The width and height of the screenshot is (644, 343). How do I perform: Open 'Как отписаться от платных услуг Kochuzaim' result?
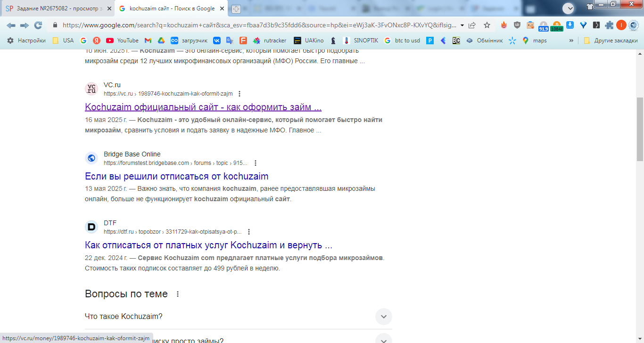click(x=209, y=245)
